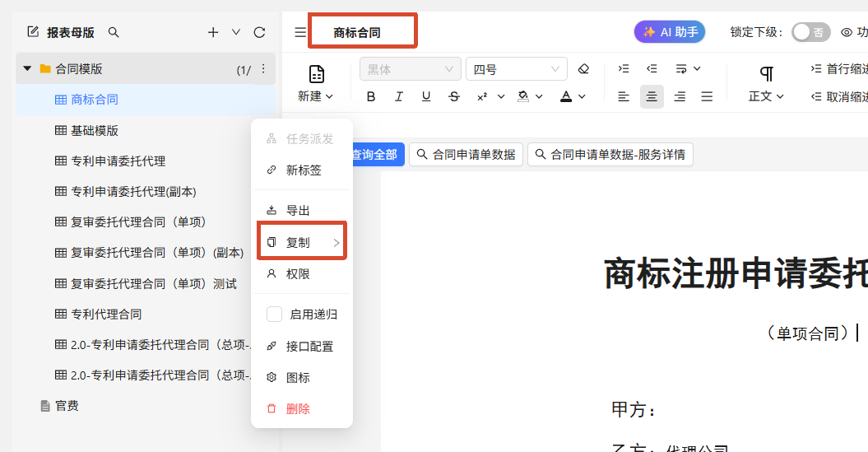Apply the font color
Image resolution: width=868 pixels, height=452 pixels.
(566, 96)
